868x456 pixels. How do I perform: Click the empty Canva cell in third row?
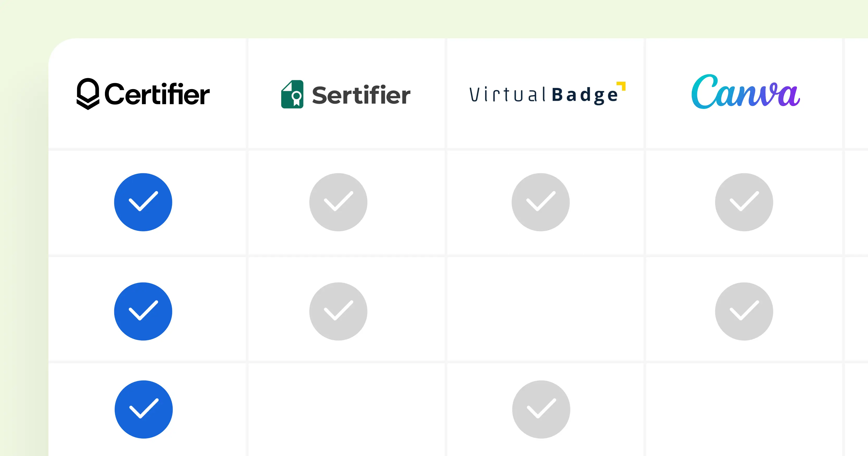pyautogui.click(x=744, y=409)
